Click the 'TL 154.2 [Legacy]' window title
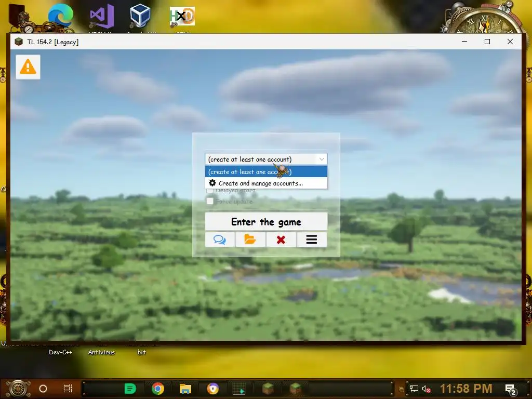 click(x=53, y=42)
